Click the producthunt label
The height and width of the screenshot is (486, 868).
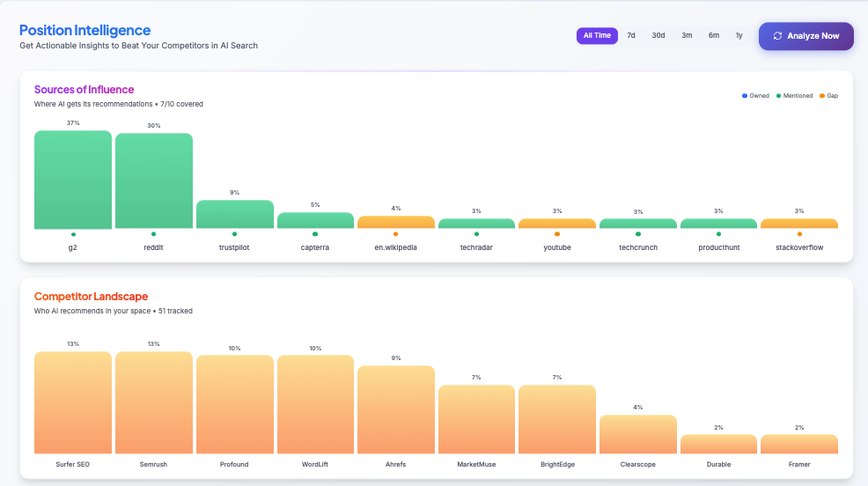point(719,247)
